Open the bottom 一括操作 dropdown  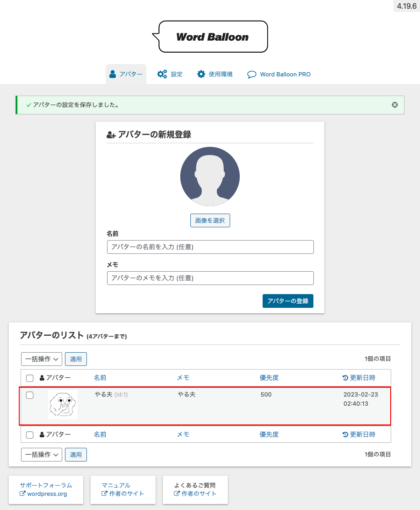(42, 455)
